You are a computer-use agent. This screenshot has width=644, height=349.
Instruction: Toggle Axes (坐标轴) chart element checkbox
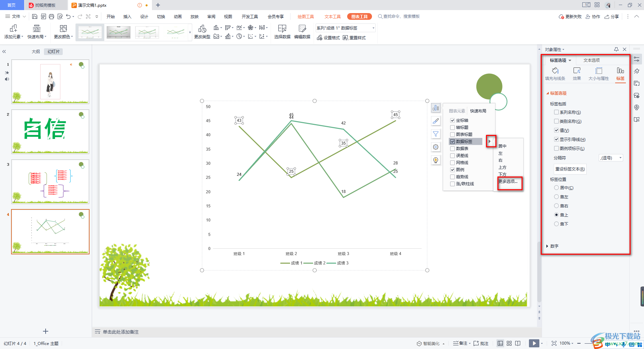tap(452, 120)
